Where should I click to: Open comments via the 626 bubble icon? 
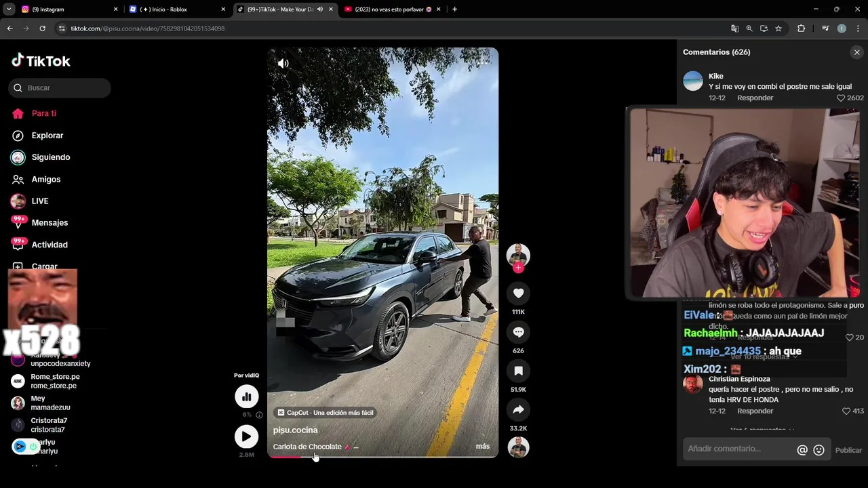pos(518,332)
